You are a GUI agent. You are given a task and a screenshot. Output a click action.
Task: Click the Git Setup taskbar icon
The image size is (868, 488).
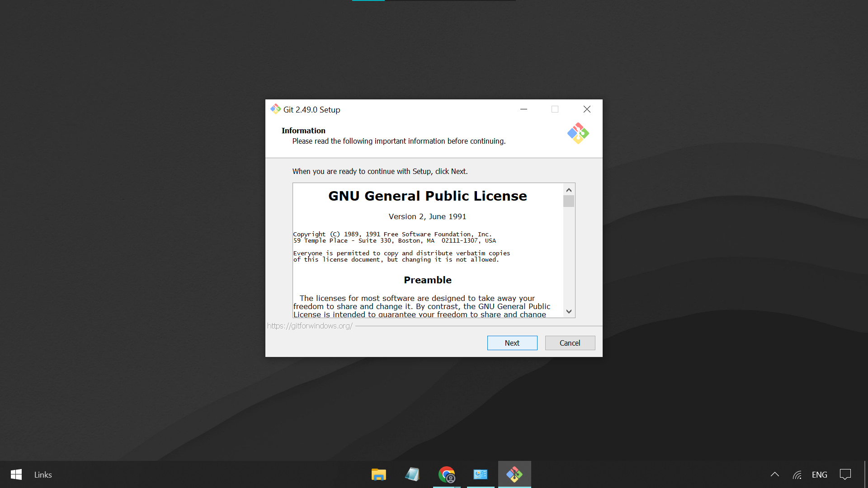tap(514, 474)
